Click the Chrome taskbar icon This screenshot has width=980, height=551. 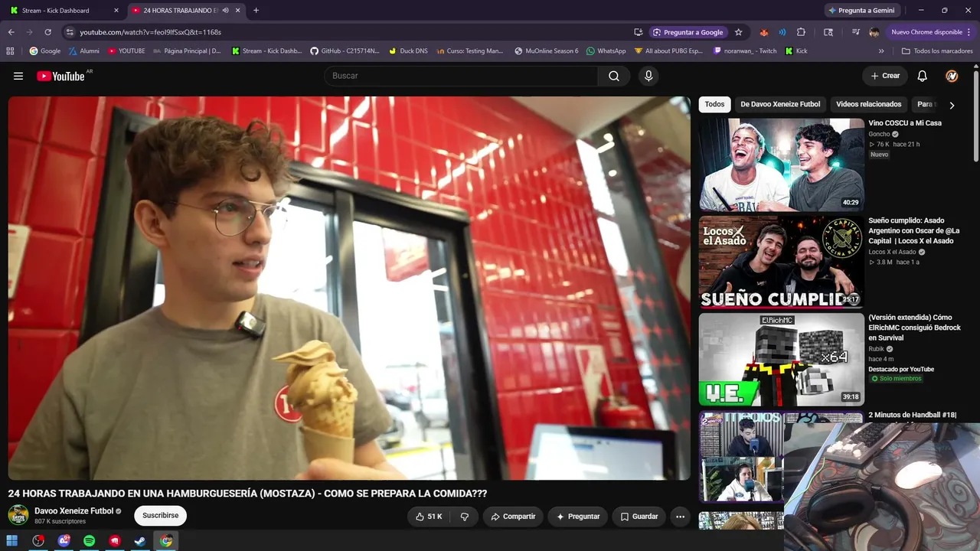[x=166, y=541]
